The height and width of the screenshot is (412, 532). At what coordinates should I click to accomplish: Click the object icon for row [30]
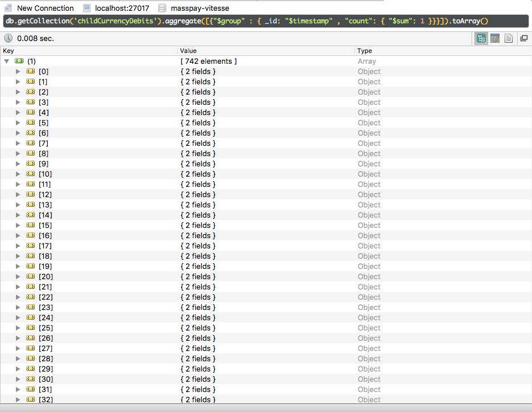(x=31, y=379)
